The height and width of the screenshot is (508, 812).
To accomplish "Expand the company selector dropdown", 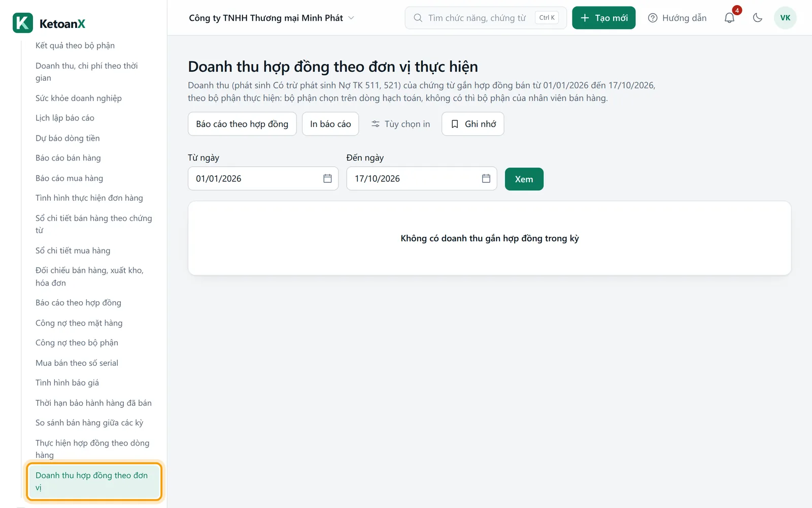I will tap(272, 18).
